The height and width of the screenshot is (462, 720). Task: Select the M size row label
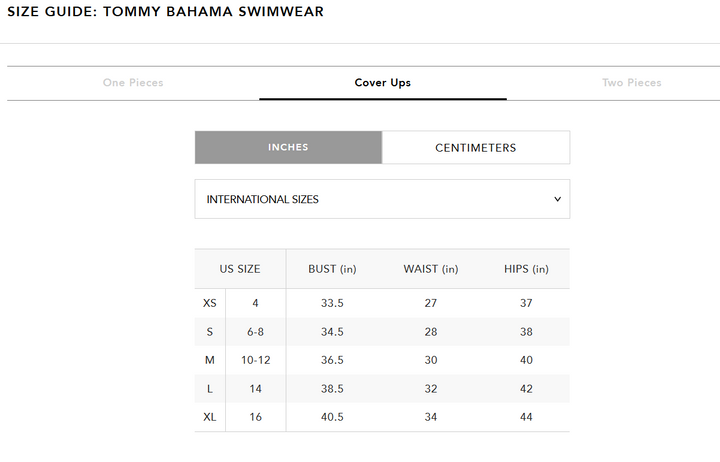209,360
